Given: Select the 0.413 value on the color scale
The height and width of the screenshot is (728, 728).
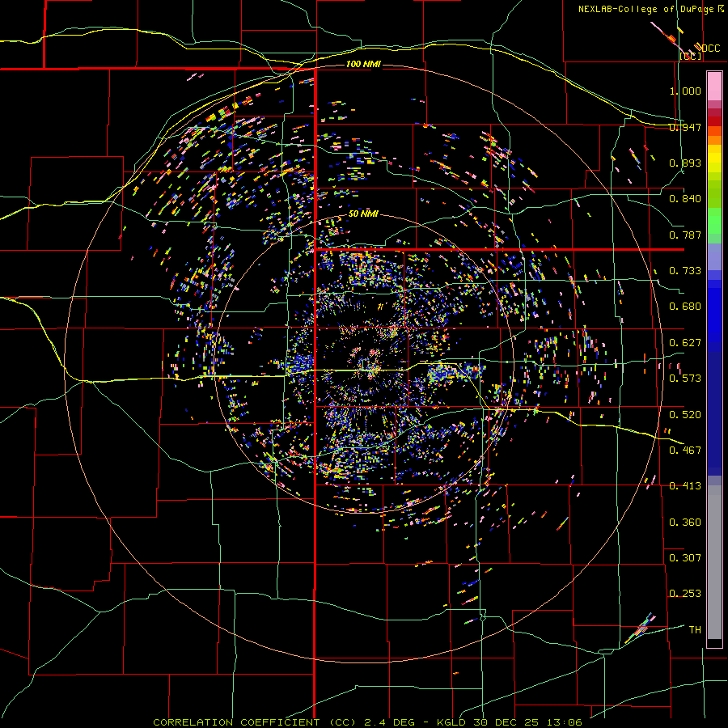Looking at the screenshot, I should 685,486.
